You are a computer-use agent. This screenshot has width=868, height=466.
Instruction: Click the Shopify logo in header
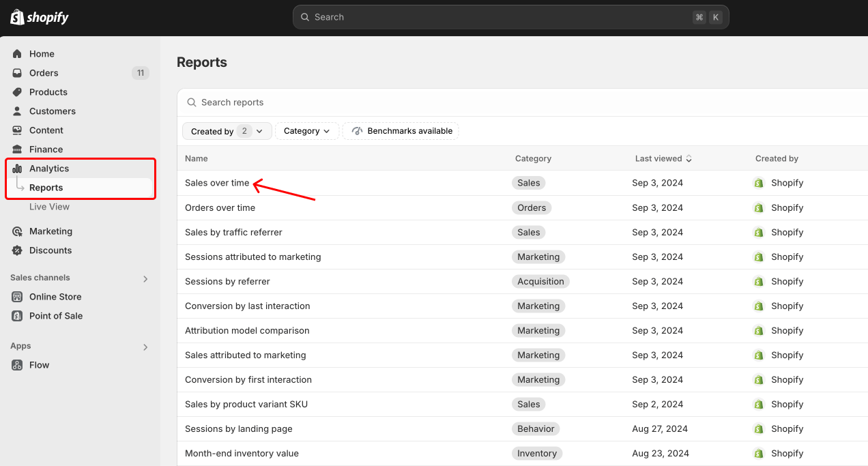40,17
